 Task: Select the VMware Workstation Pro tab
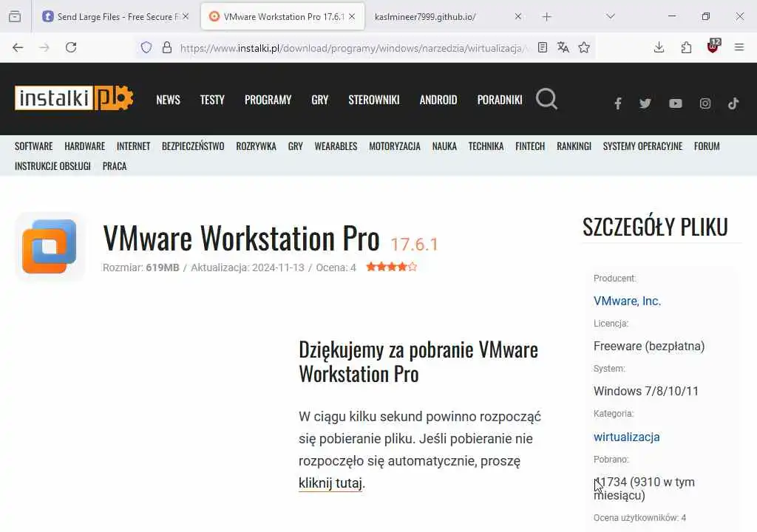point(282,16)
